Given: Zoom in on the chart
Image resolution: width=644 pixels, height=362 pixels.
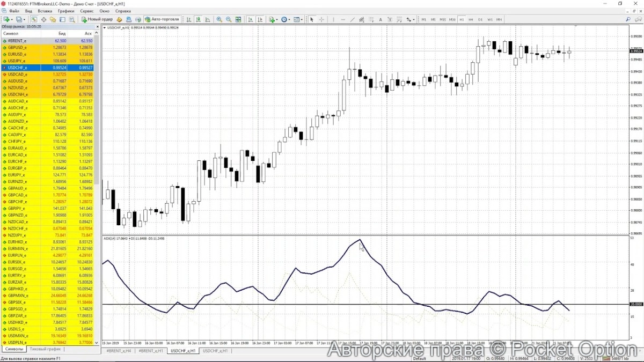Looking at the screenshot, I should click(x=219, y=19).
